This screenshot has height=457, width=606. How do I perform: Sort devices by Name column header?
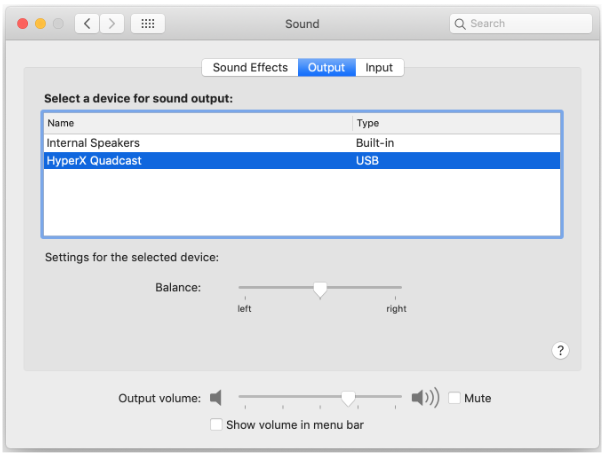tap(198, 123)
